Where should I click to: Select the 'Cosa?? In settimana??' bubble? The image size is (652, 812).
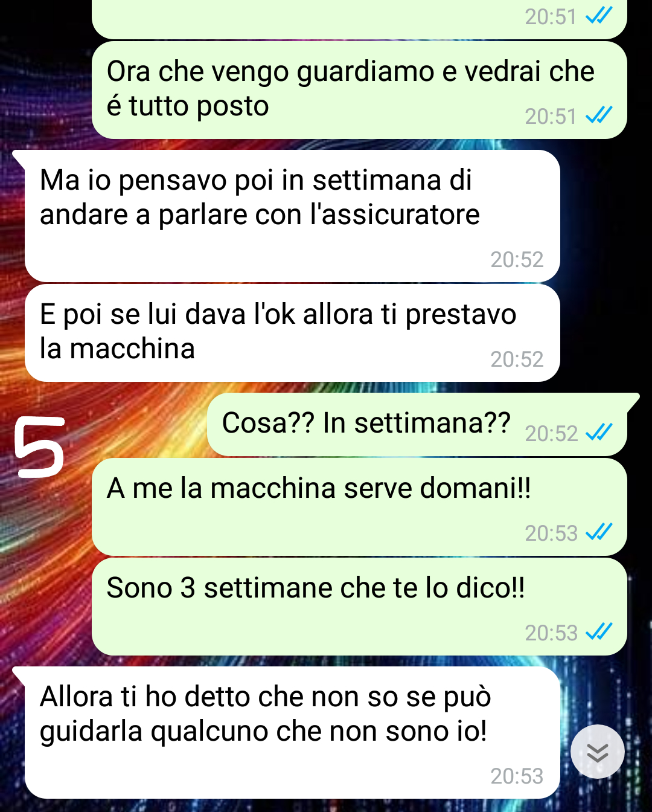coord(417,425)
